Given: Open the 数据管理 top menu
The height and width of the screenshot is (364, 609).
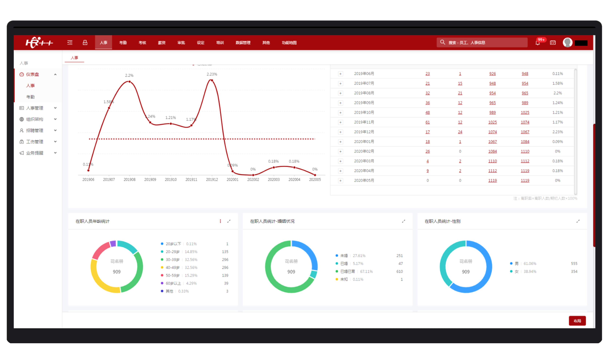Looking at the screenshot, I should pyautogui.click(x=243, y=43).
